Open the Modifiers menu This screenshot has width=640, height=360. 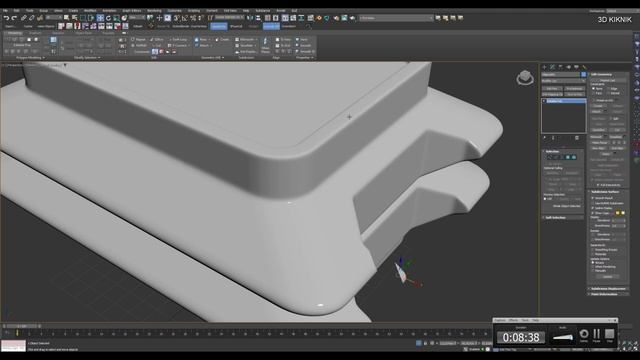click(90, 11)
